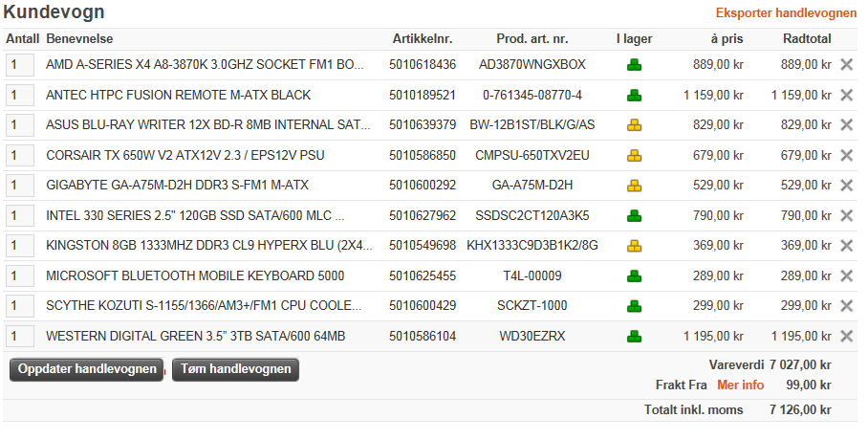Click yellow stock icon for ASUS Blu-ray
Screen dimensions: 868x440
pyautogui.click(x=635, y=126)
